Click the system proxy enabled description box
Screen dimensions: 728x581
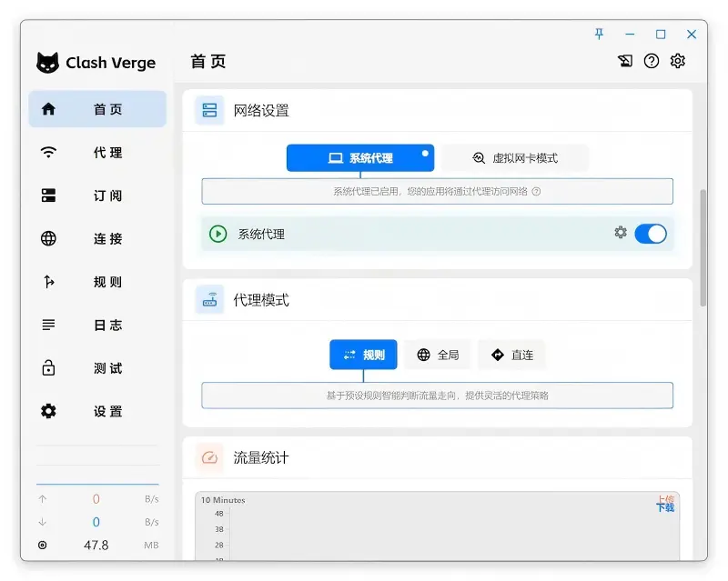(x=438, y=191)
